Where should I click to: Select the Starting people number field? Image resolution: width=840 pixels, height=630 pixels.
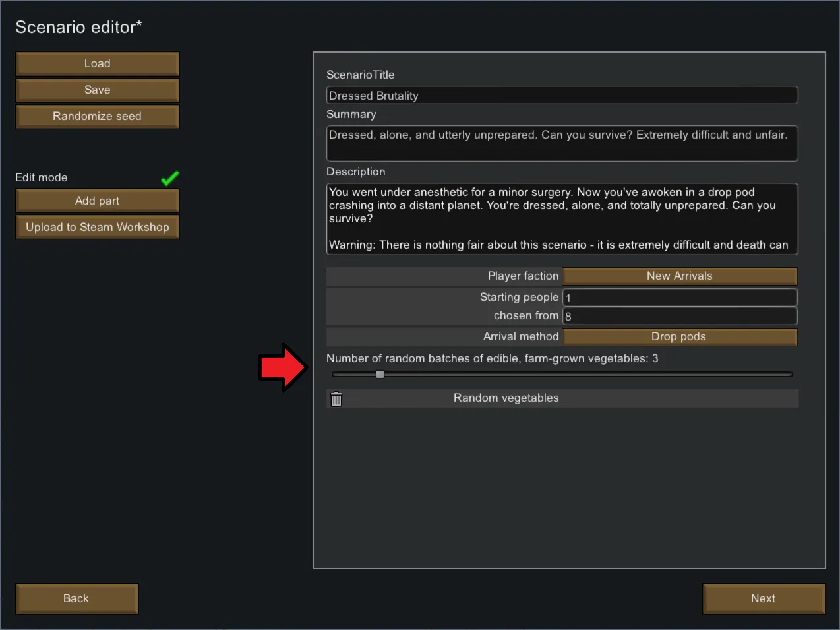point(679,298)
